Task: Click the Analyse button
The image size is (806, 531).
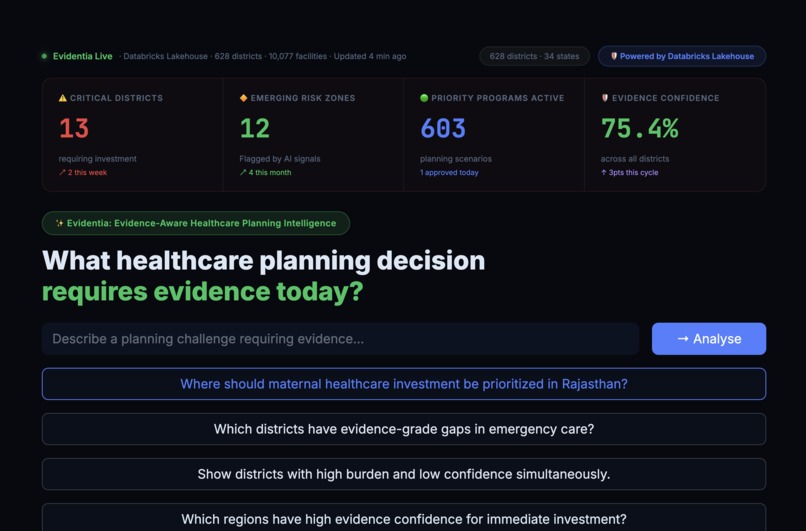Action: click(709, 339)
